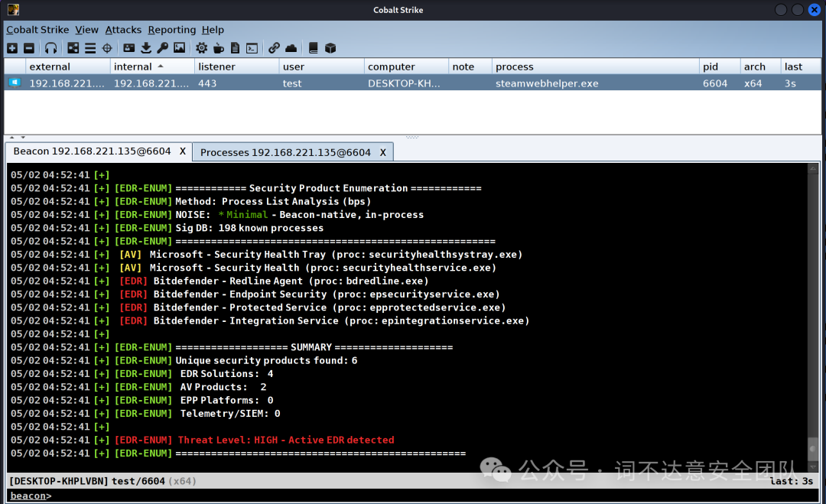
Task: Click the 'Unique security products found: 6' line
Action: click(266, 360)
